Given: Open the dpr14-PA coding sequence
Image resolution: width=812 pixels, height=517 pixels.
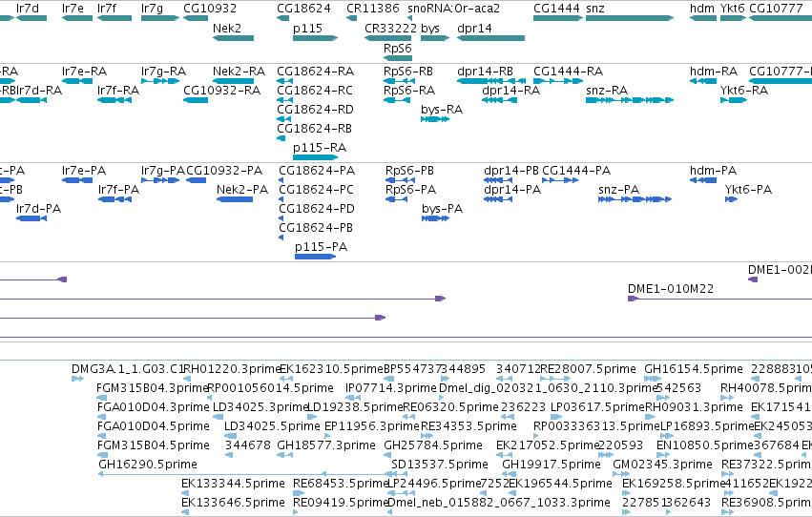Looking at the screenshot, I should (x=498, y=199).
